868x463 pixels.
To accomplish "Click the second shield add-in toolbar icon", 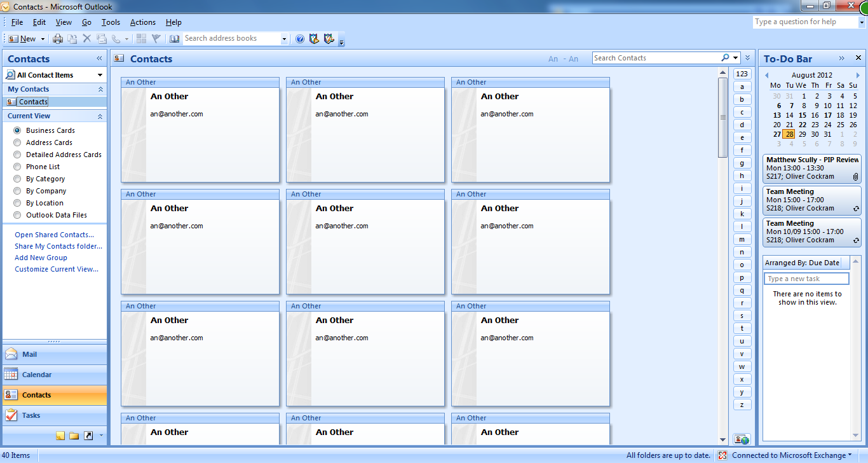I will [329, 39].
